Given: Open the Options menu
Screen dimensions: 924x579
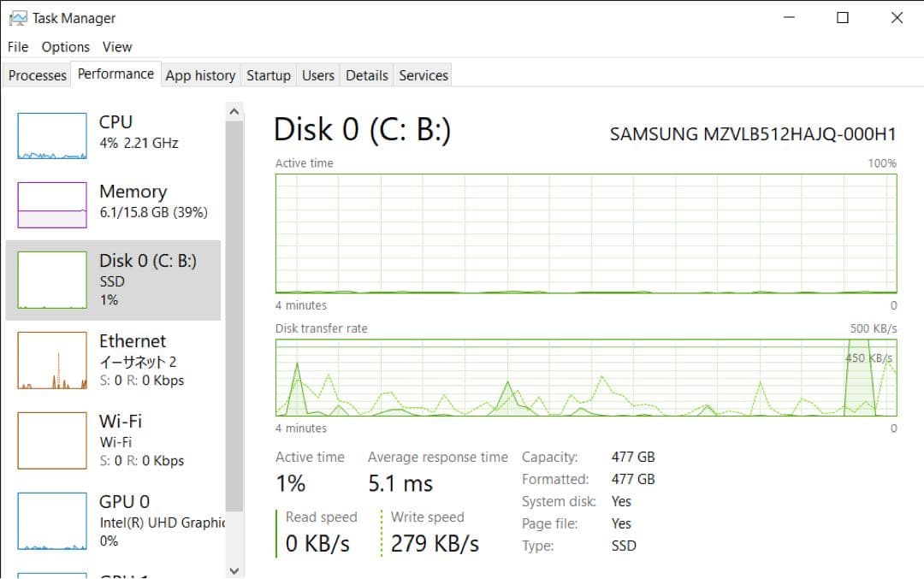Looking at the screenshot, I should pyautogui.click(x=65, y=47).
